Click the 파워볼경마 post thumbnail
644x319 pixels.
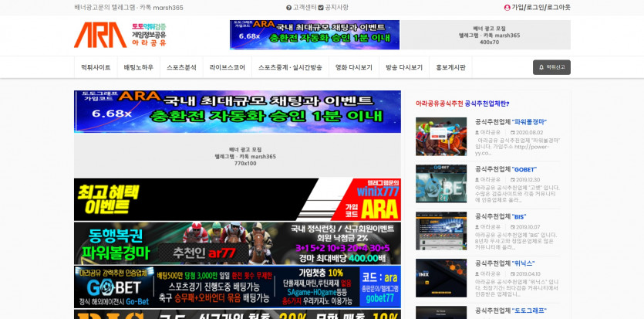[x=441, y=137]
